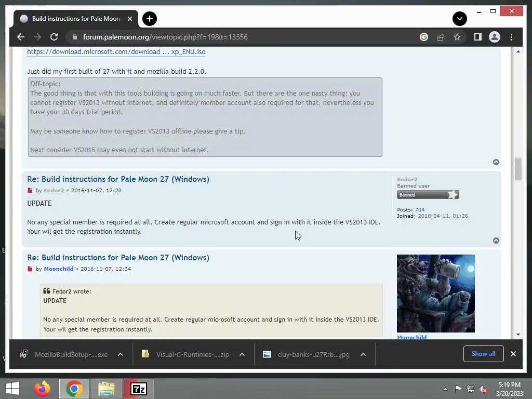Image resolution: width=532 pixels, height=399 pixels.
Task: Select the Build instructions for Pale Moon tab
Action: point(76,19)
